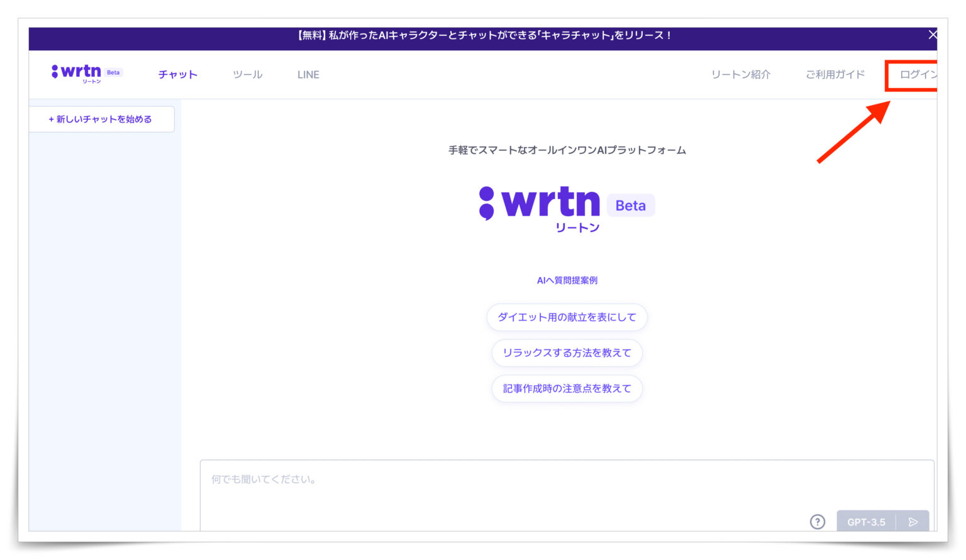Select the 記事作成時の注意点を教えて suggestion
This screenshot has width=966, height=560.
(x=567, y=388)
